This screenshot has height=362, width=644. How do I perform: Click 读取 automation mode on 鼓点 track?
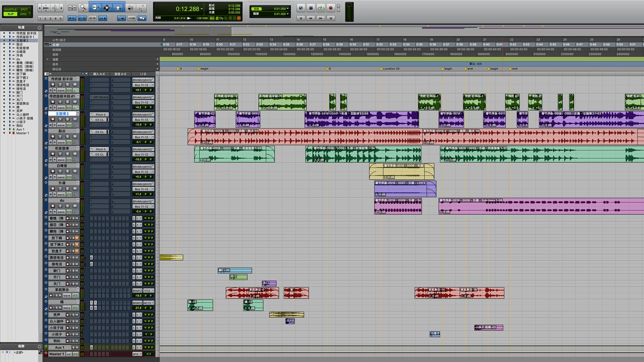[69, 142]
